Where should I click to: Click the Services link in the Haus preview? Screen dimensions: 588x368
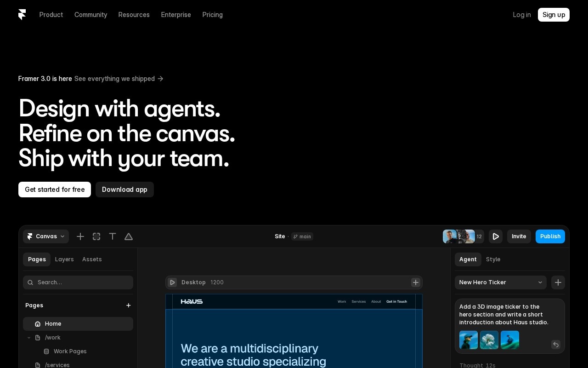tap(359, 302)
